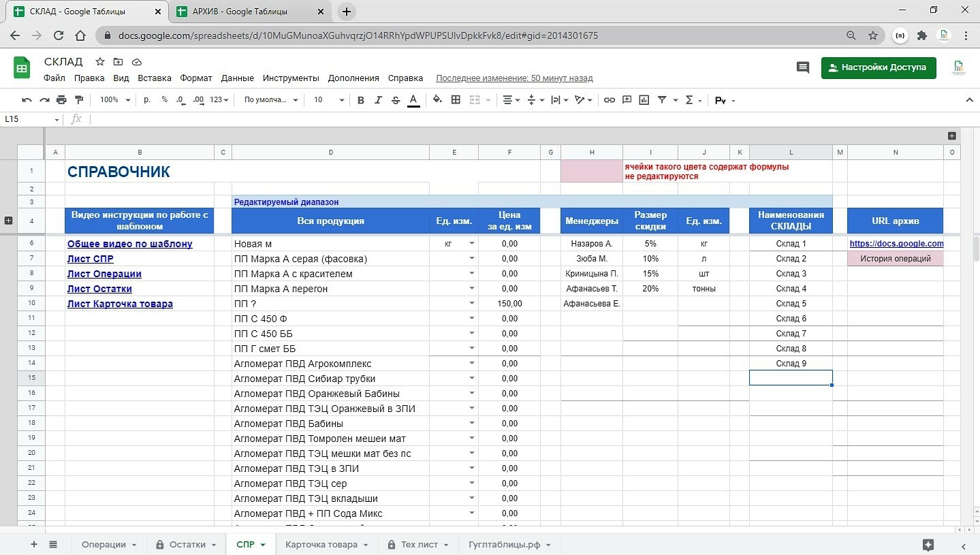980x555 pixels.
Task: Expand the collapsed row group plus
Action: click(x=9, y=221)
